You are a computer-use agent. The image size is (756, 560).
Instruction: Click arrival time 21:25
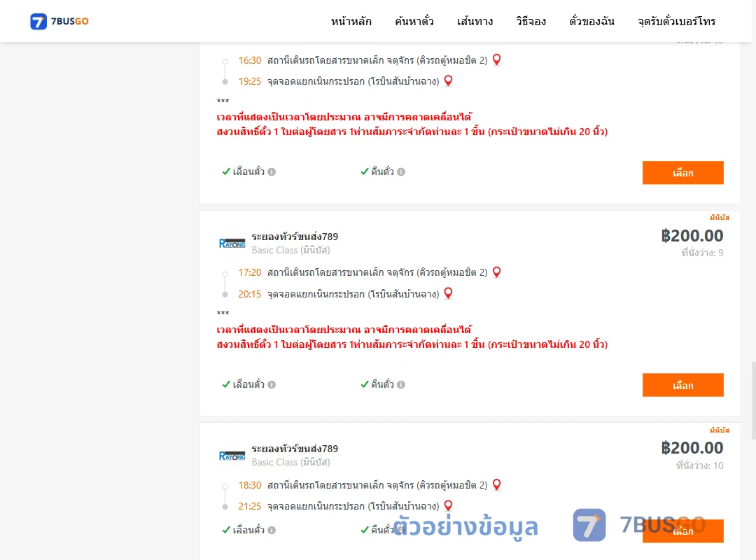pos(250,507)
